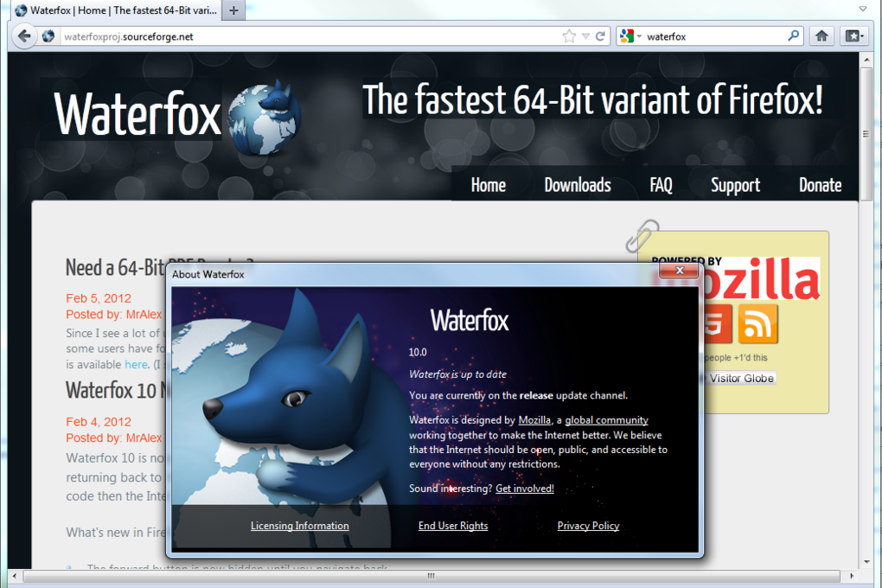Click the Visitor Globe button
Screen dimensions: 882x588
coord(741,378)
